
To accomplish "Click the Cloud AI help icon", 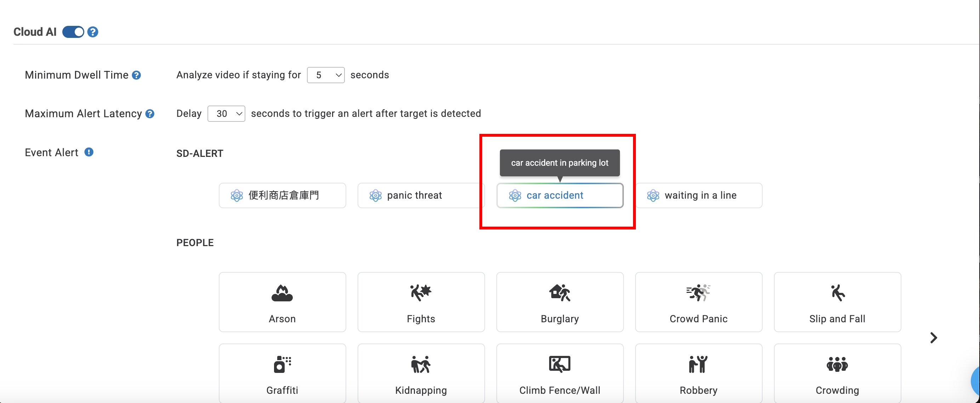I will [93, 32].
